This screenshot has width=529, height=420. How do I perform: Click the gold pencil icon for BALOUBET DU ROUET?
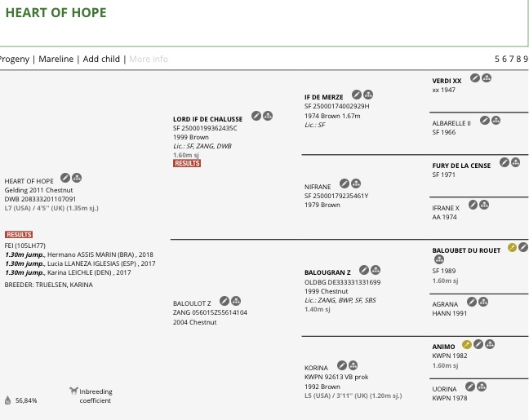click(512, 247)
